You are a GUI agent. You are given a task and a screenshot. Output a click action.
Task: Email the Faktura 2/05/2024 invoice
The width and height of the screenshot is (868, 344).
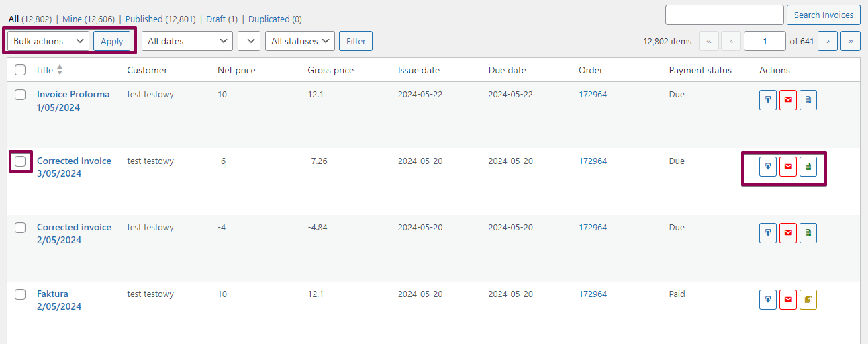coord(788,300)
